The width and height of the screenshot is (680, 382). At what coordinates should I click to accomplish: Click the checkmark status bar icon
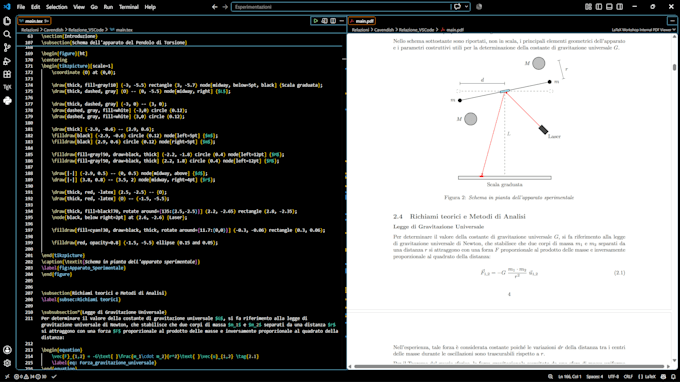pyautogui.click(x=54, y=377)
